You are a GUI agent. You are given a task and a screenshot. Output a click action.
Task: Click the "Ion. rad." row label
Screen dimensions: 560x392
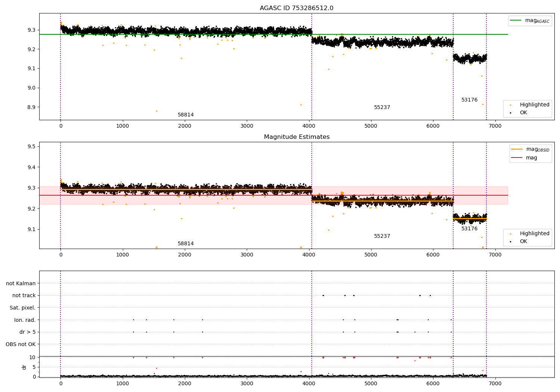click(25, 320)
